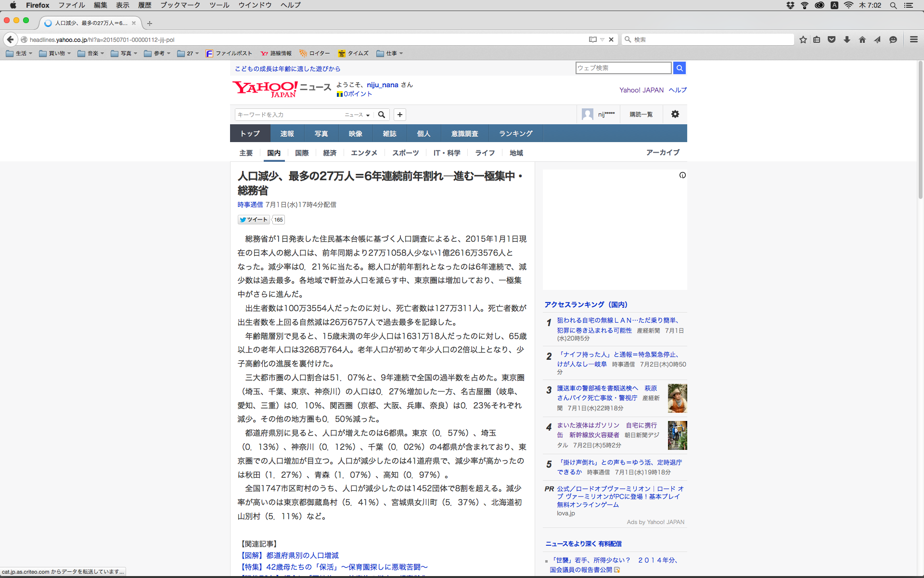924x578 pixels.
Task: Open ranking item 3 thumbnail image
Action: [x=677, y=398]
